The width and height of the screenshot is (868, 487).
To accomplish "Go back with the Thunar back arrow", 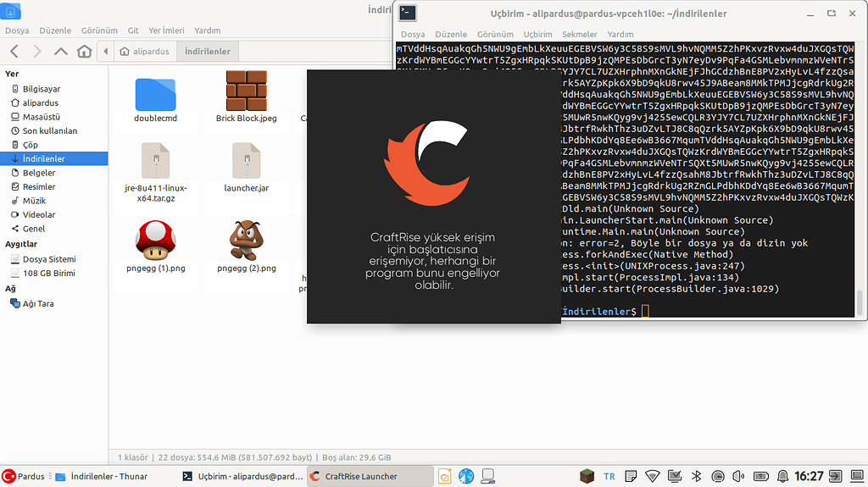I will [14, 52].
